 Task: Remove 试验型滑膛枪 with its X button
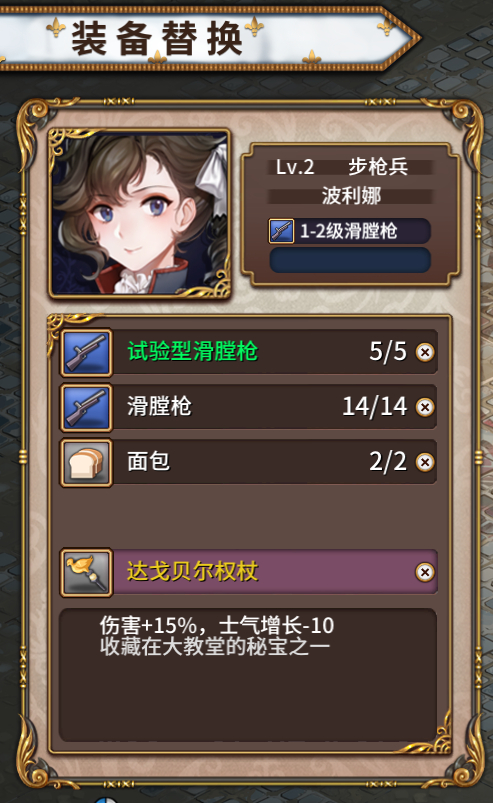click(425, 352)
